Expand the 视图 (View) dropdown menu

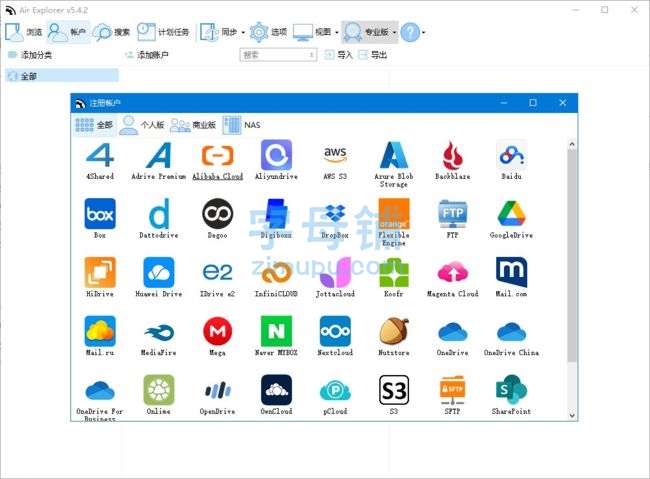tap(336, 32)
